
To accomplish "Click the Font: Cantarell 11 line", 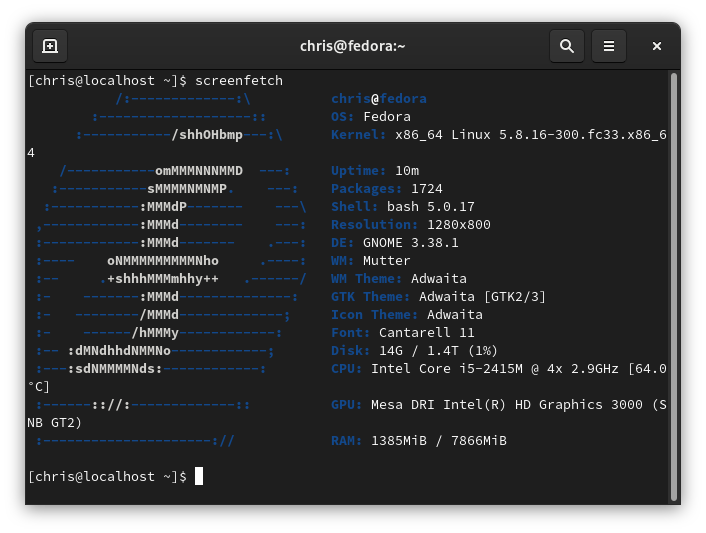I will (403, 333).
